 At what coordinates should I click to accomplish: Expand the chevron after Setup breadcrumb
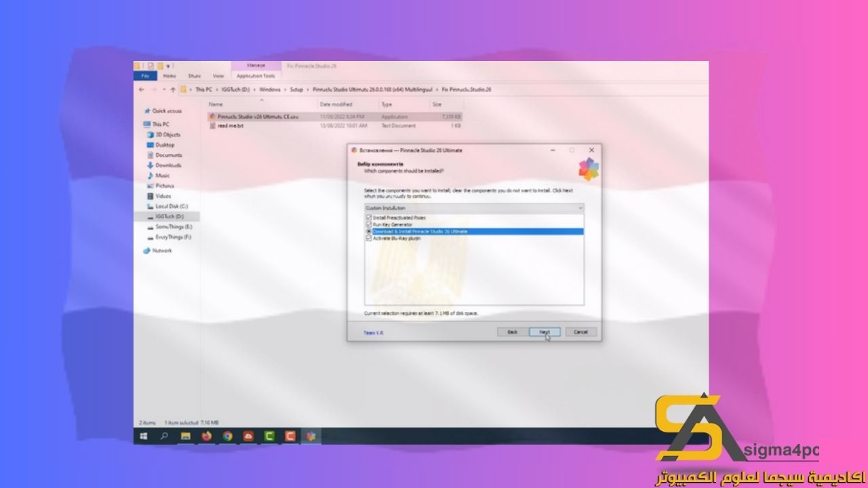pos(308,89)
